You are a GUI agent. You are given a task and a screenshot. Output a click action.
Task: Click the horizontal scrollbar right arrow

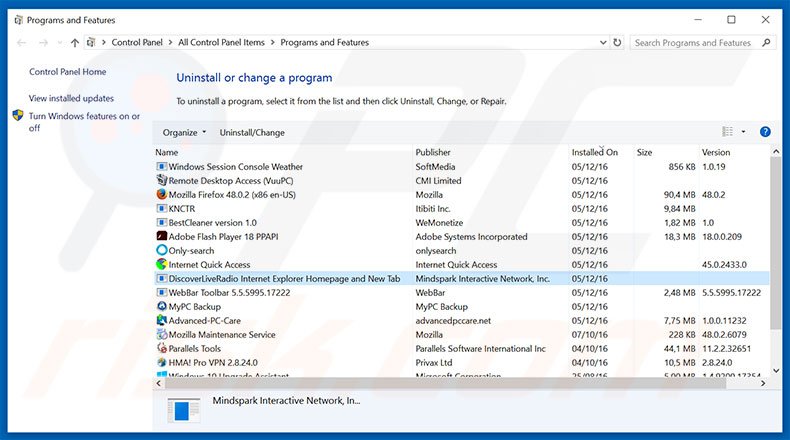point(763,384)
